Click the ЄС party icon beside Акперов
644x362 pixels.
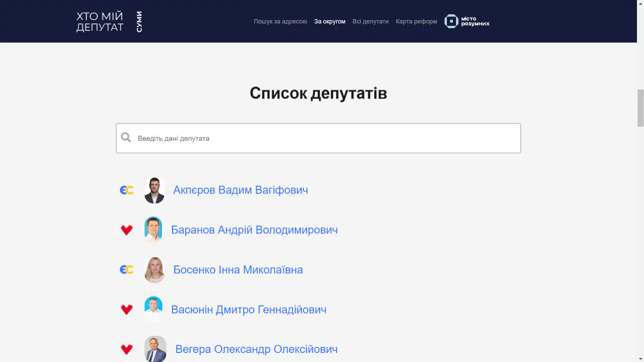(127, 190)
